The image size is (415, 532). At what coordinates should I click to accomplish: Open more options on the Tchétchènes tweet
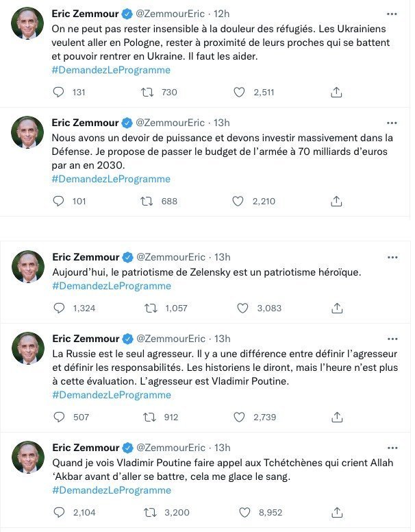click(392, 448)
